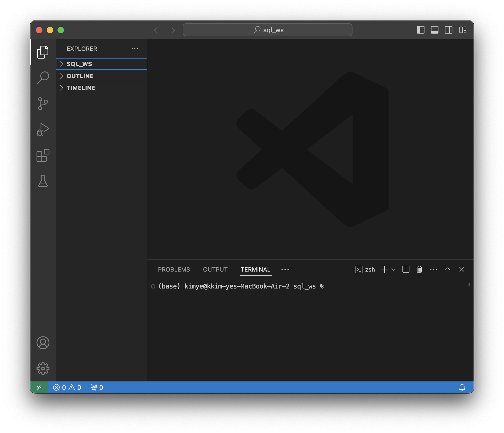
Task: Expand the TIMELINE section
Action: pos(102,88)
